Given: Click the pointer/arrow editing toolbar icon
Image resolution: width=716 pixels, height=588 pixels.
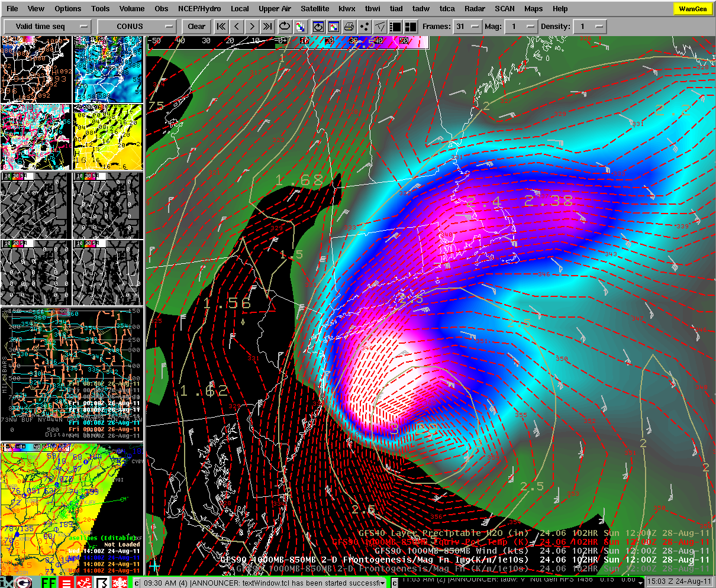Looking at the screenshot, I should point(380,27).
